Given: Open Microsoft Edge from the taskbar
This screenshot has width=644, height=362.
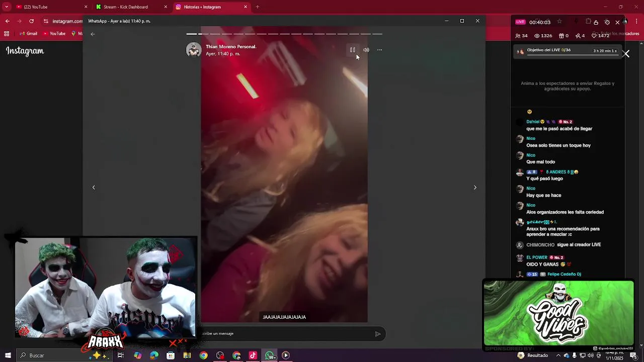Looking at the screenshot, I should pos(154,355).
